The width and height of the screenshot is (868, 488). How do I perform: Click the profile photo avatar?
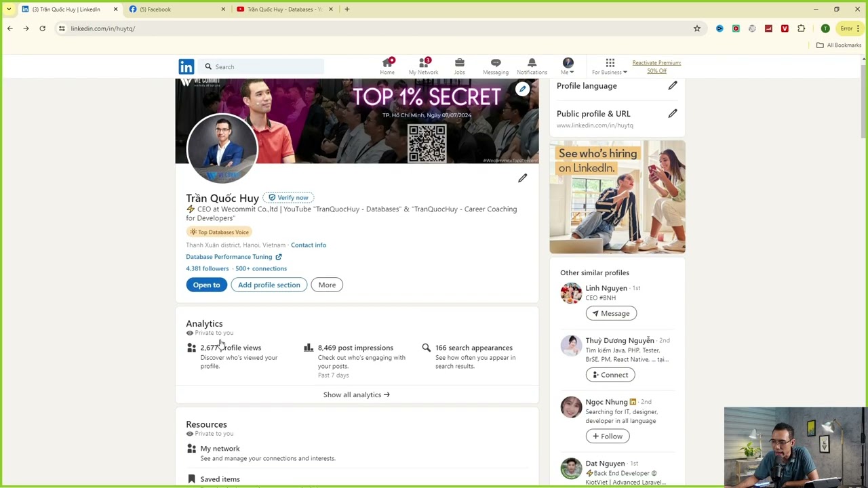[x=222, y=148]
